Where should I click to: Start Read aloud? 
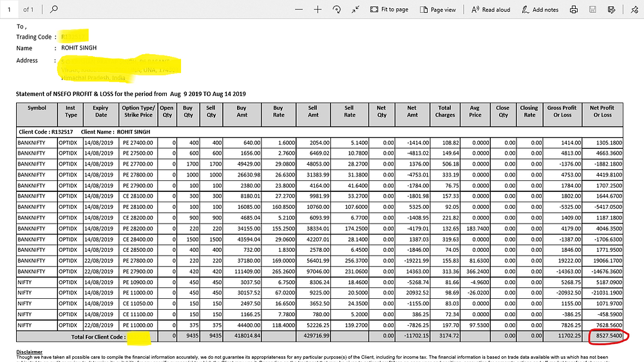pos(491,10)
